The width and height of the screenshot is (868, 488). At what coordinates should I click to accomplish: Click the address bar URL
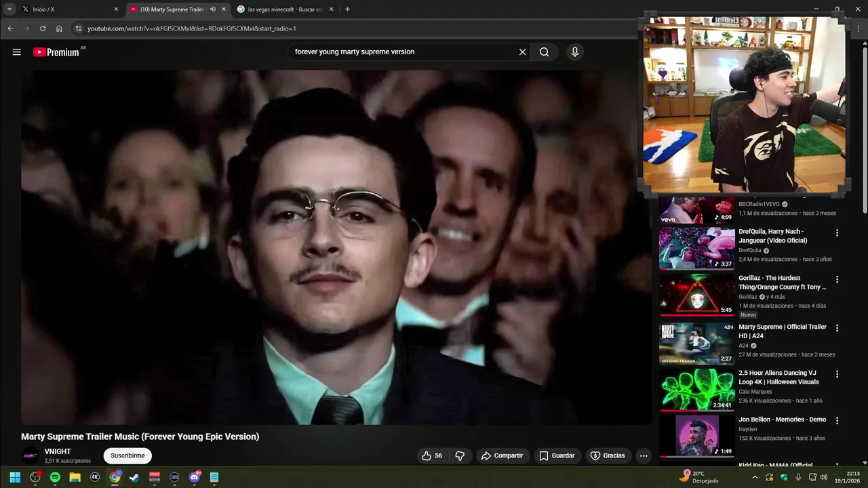pos(192,28)
